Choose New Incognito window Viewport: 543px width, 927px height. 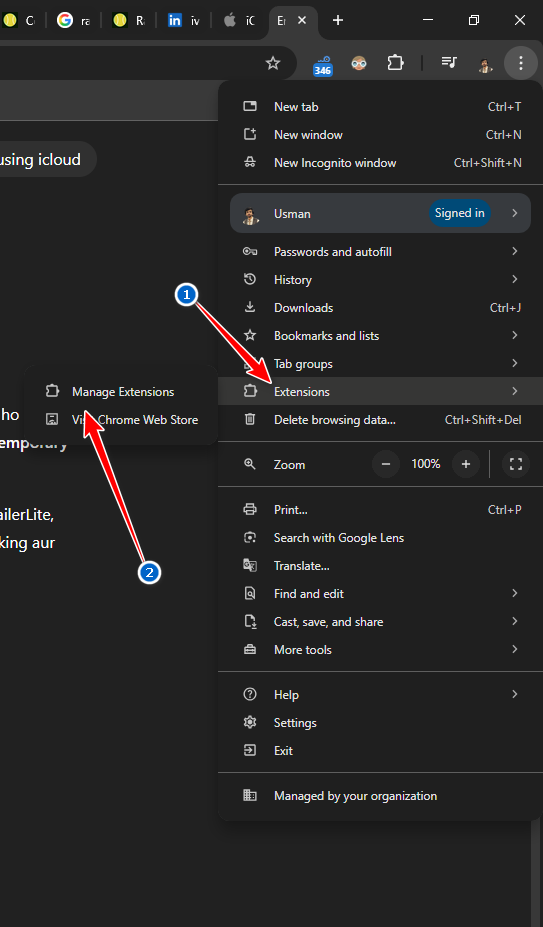click(x=380, y=163)
